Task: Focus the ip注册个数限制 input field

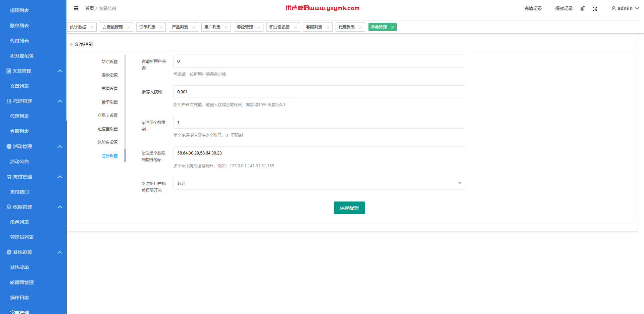Action: coord(319,122)
